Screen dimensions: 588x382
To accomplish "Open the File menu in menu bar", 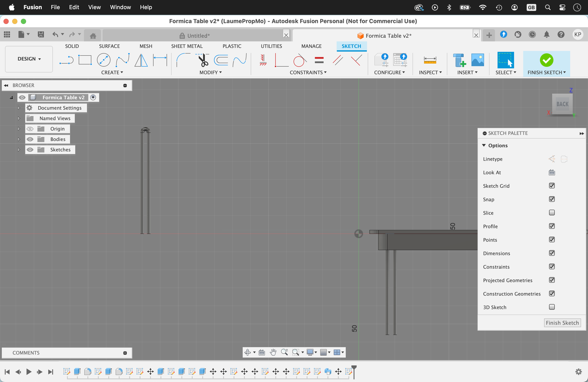I will coord(55,7).
